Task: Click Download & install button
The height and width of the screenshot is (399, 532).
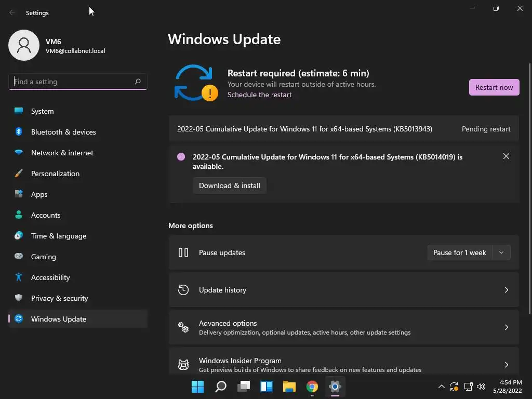Action: 229,185
